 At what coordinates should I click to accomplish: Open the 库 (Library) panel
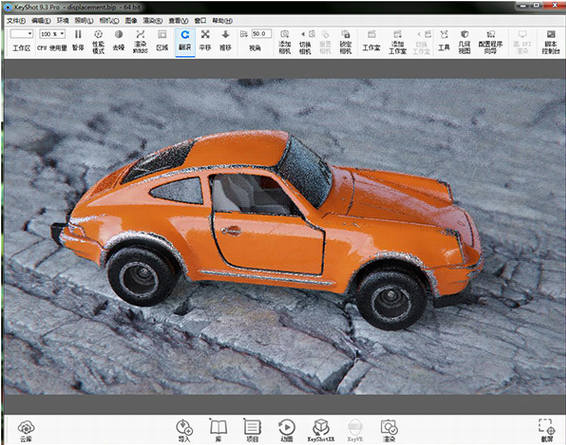pos(218,431)
